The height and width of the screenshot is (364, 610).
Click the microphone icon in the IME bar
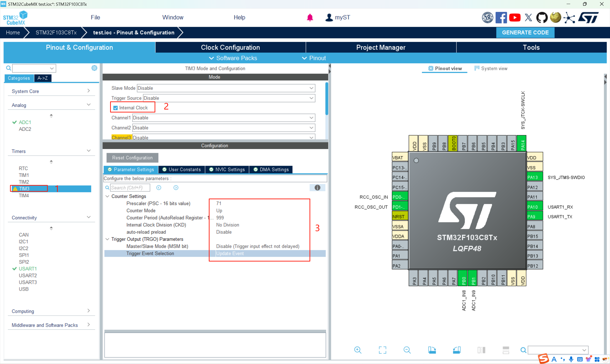point(571,359)
